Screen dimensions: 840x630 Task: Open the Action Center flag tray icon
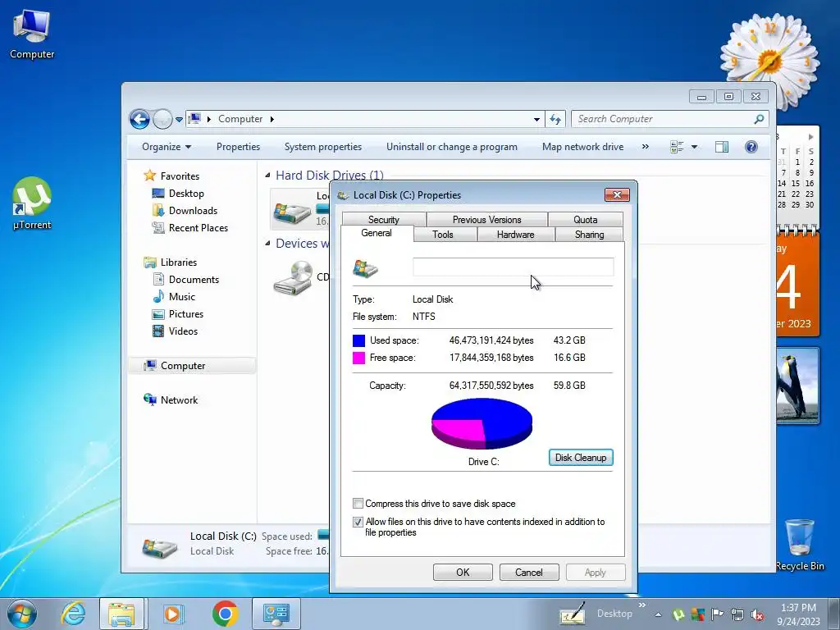click(717, 614)
